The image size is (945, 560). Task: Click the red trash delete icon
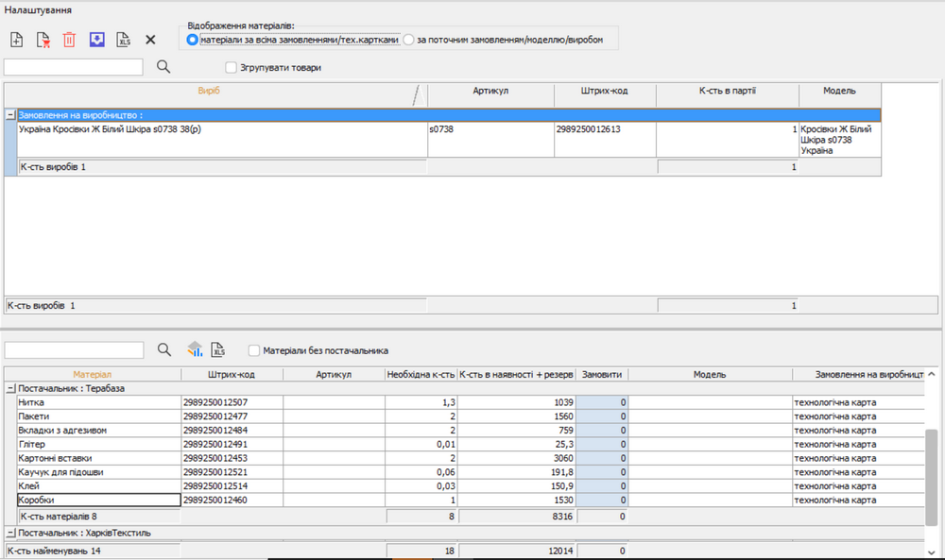pos(69,40)
